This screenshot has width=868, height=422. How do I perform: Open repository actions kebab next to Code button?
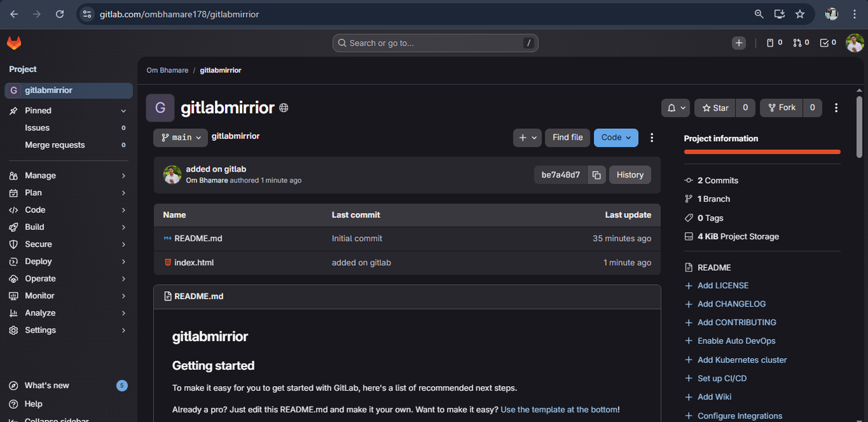pos(652,138)
